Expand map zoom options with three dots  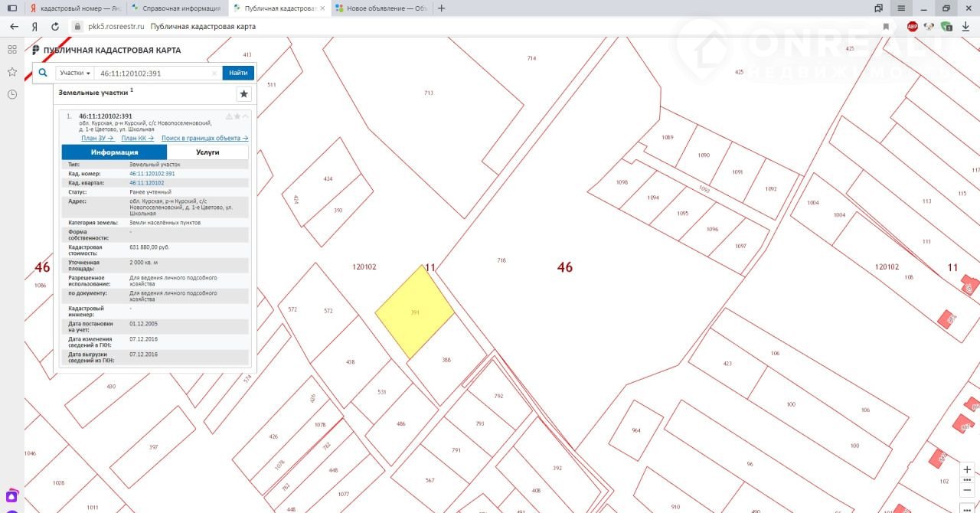(967, 481)
